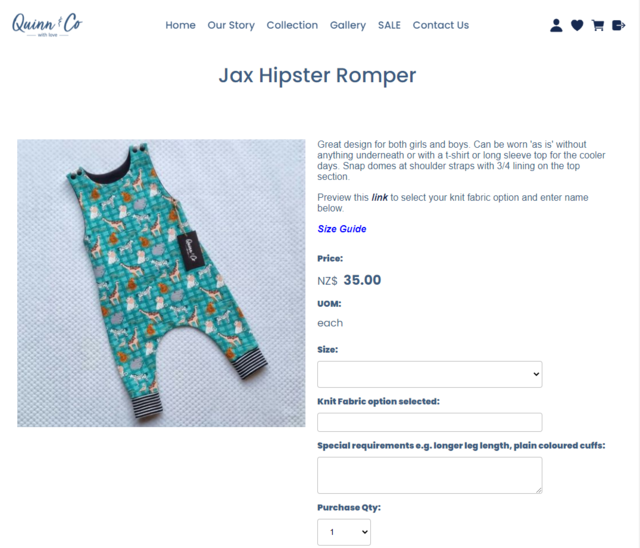Focus the Knit Fabric option field
The height and width of the screenshot is (548, 640).
point(429,422)
